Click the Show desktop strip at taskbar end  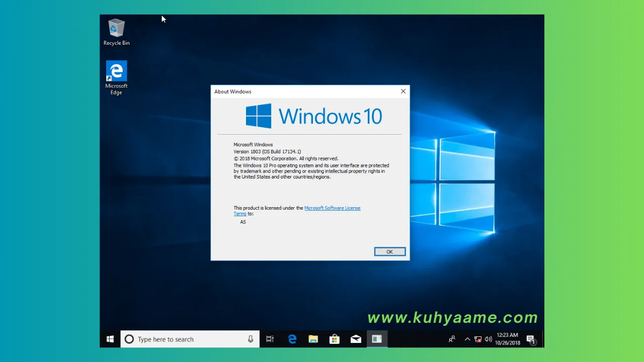tap(543, 339)
